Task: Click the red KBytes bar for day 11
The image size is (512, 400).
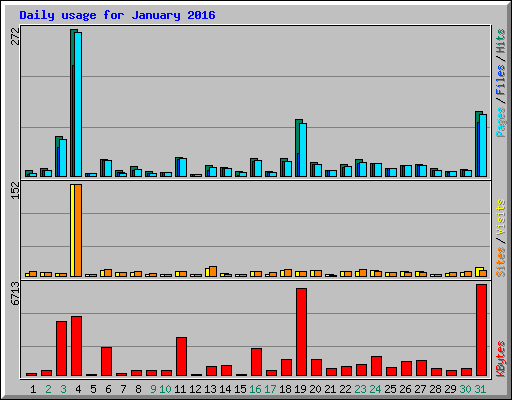Action: 181,357
